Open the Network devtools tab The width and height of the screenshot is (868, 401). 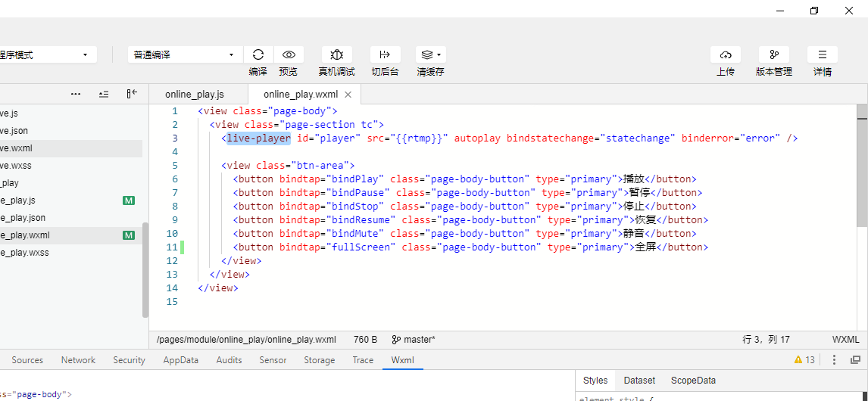click(78, 360)
